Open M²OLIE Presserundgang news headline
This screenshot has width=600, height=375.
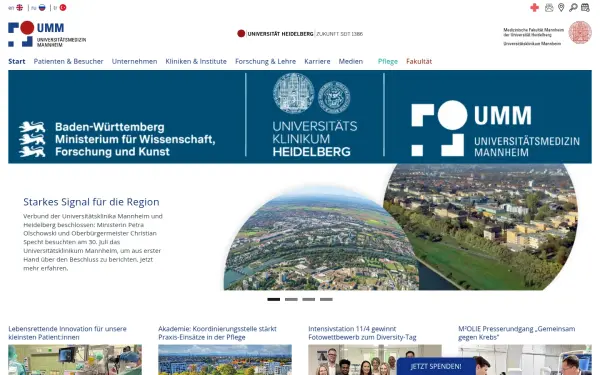[x=517, y=333]
